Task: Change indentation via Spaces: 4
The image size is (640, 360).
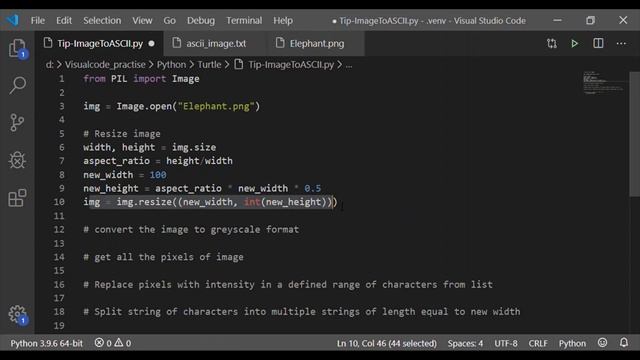Action: pos(465,343)
